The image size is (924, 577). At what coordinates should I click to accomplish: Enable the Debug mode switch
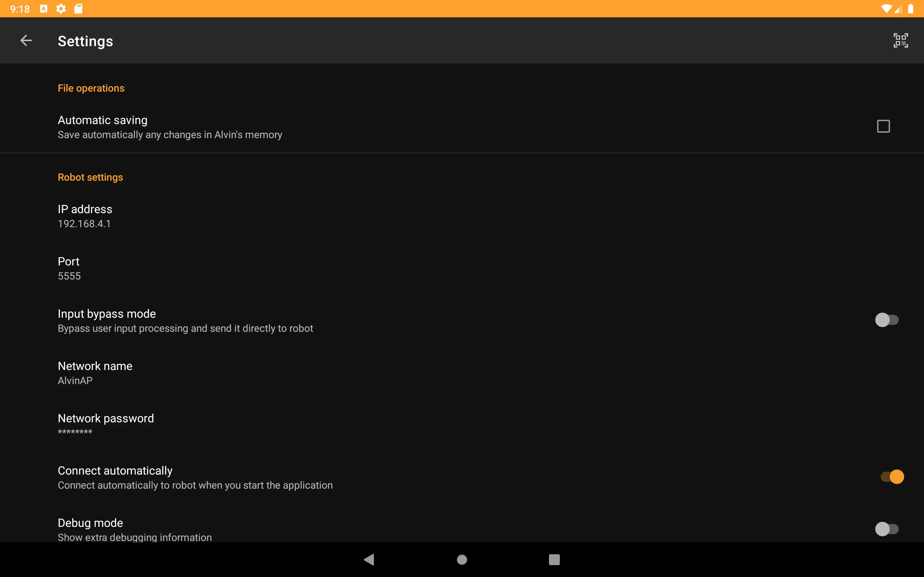pyautogui.click(x=887, y=529)
